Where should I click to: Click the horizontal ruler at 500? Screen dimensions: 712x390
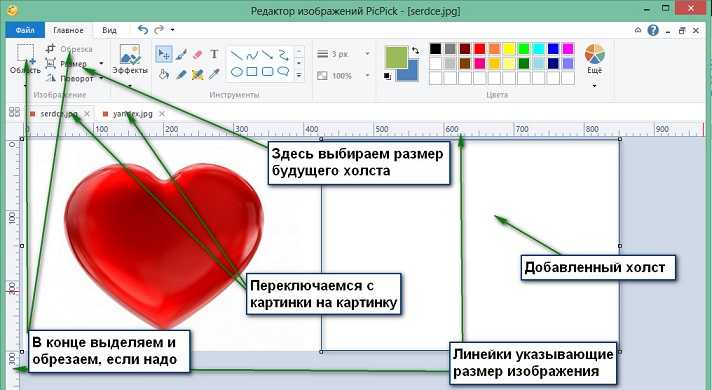pyautogui.click(x=381, y=129)
